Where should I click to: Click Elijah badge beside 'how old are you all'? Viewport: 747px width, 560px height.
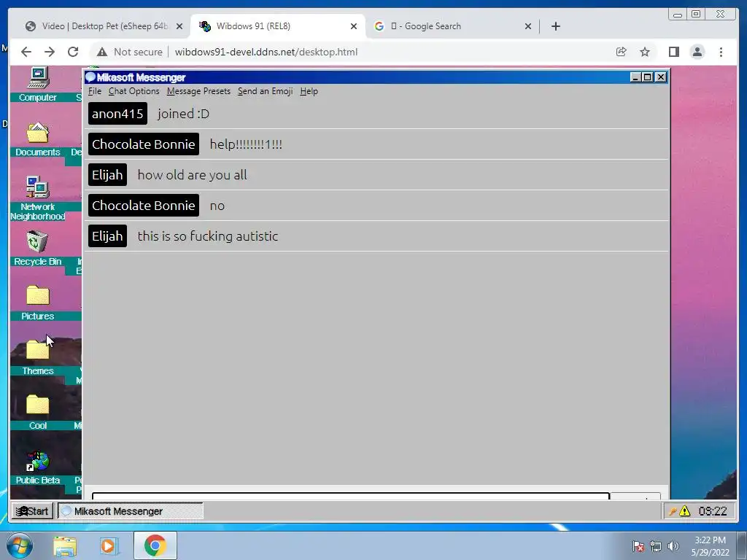[108, 175]
